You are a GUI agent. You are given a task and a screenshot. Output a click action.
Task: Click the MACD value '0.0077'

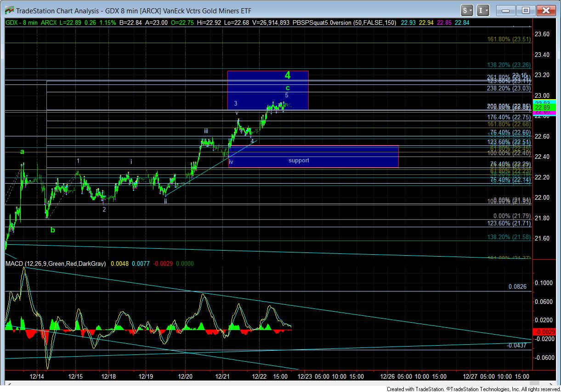(141, 264)
